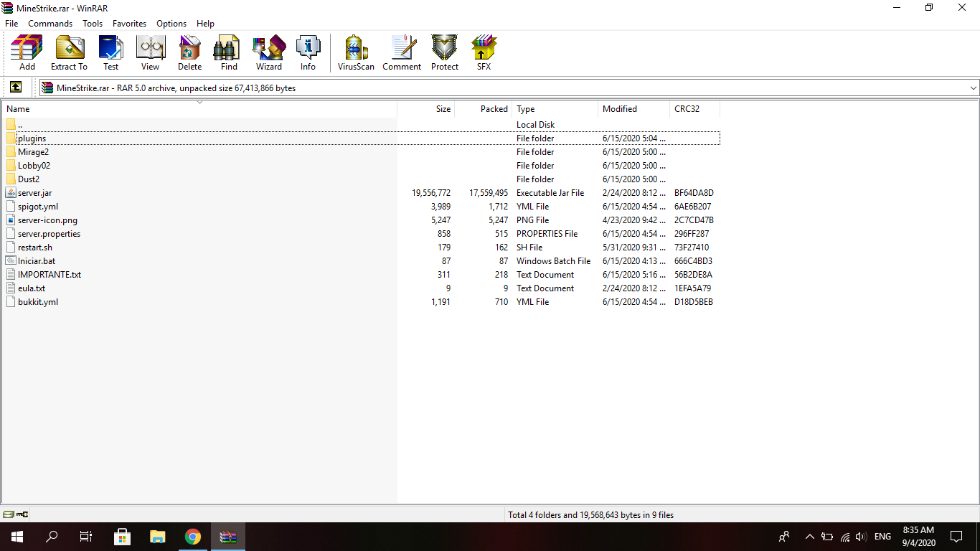980x551 pixels.
Task: Select the eula.txt file
Action: tap(362, 288)
